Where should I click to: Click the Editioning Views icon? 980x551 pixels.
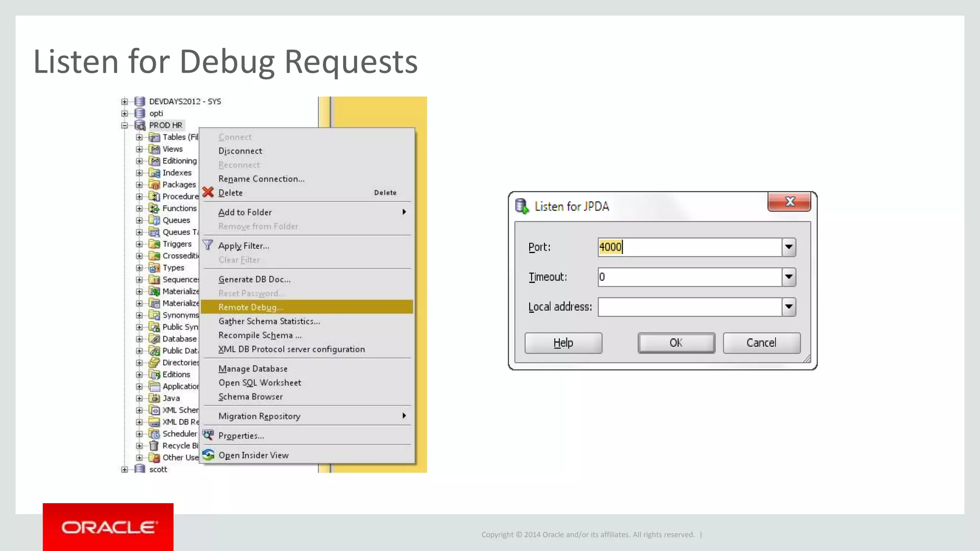tap(154, 161)
